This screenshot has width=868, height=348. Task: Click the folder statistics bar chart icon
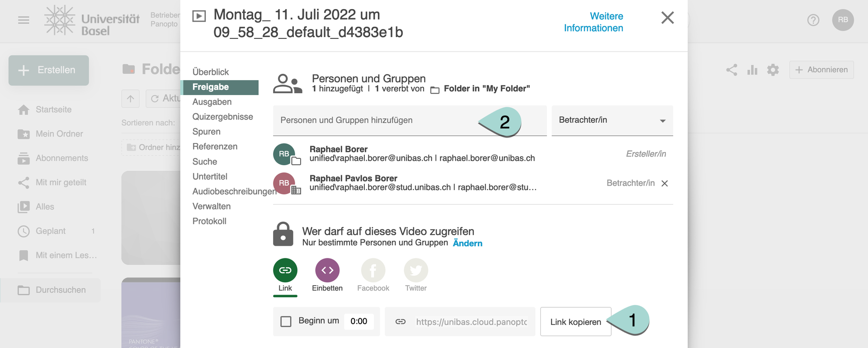click(x=752, y=70)
